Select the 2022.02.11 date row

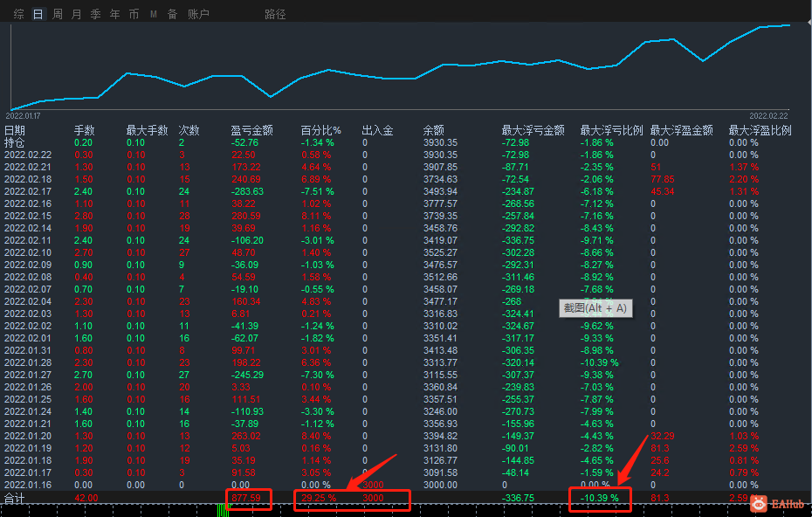pyautogui.click(x=28, y=240)
